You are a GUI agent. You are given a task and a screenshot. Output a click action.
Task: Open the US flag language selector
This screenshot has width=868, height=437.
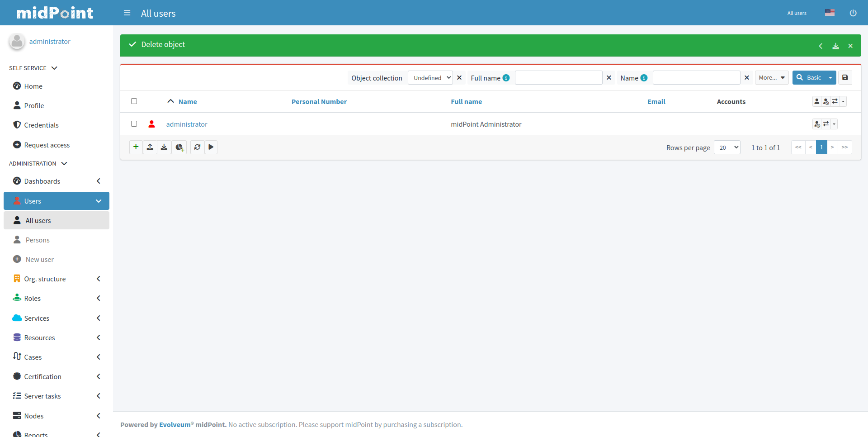point(830,13)
